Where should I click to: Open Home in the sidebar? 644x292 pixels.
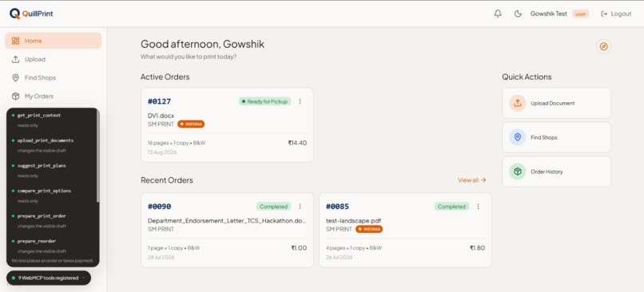click(x=54, y=41)
